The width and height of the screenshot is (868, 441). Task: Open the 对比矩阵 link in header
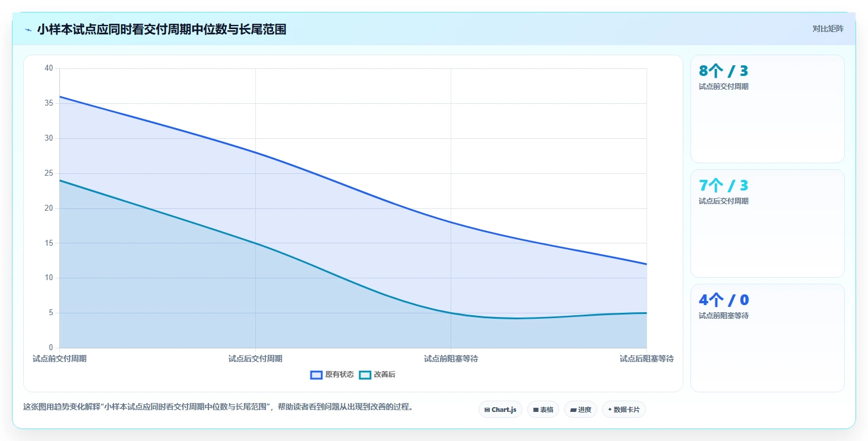[828, 28]
